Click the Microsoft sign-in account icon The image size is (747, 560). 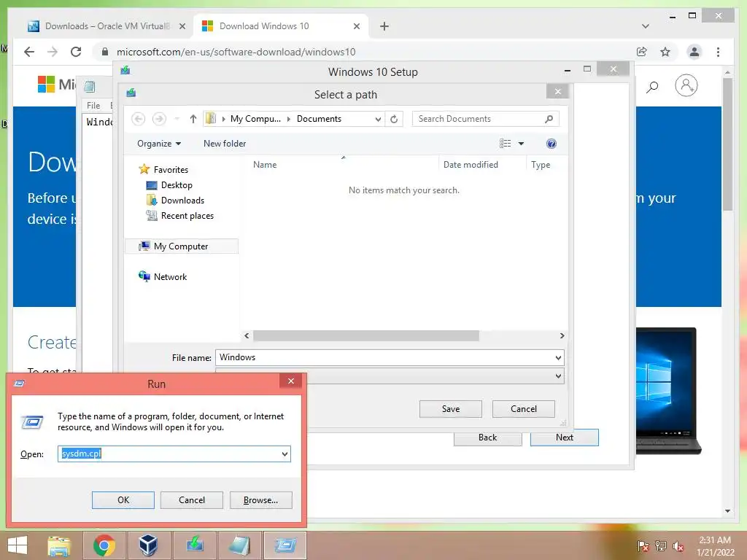click(686, 86)
